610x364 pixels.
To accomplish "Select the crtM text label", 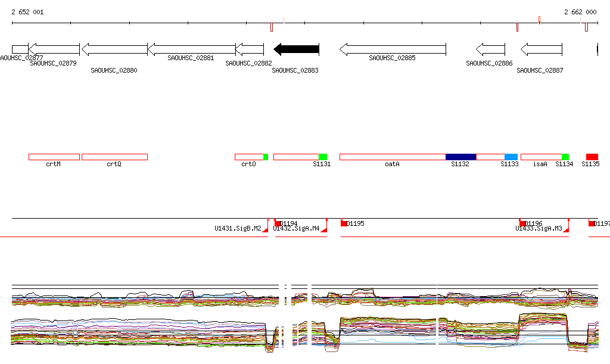I will (x=53, y=164).
